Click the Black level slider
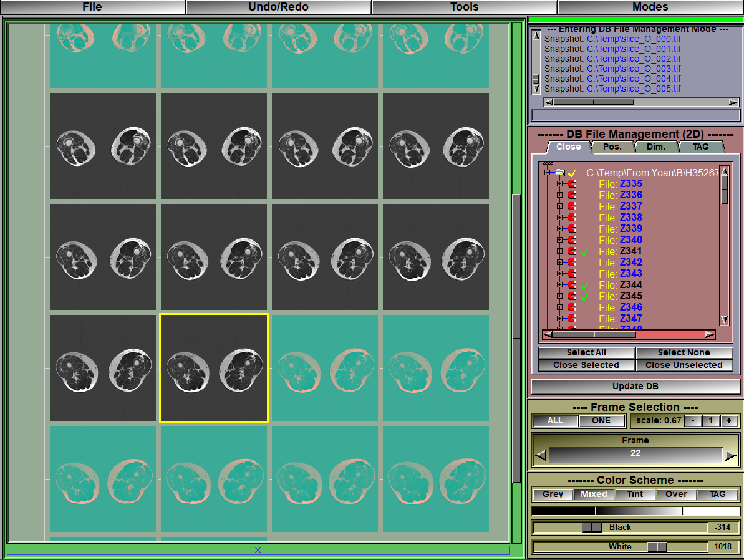Screen dimensions: 744x560 pyautogui.click(x=620, y=527)
